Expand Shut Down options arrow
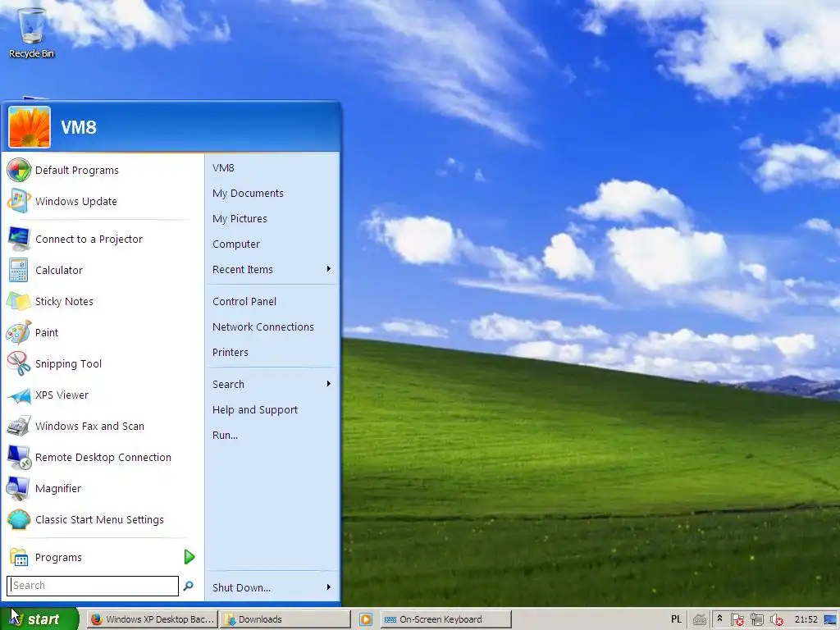Viewport: 840px width, 630px height. coord(328,587)
